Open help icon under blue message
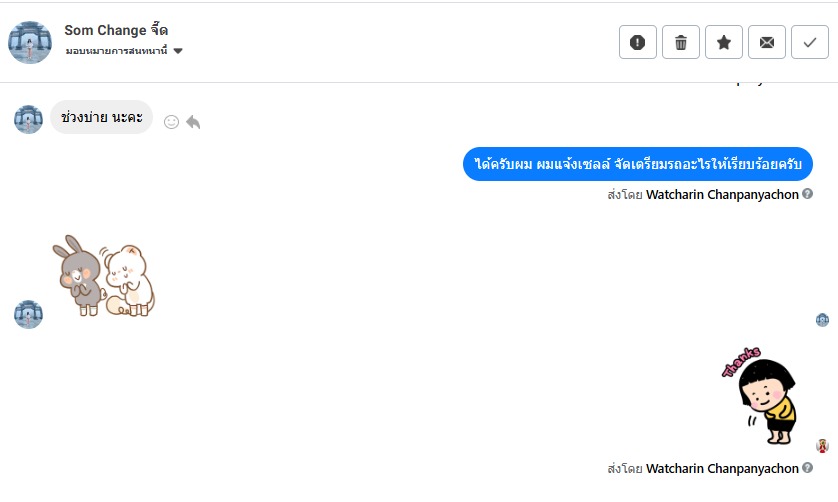The image size is (838, 502). (x=808, y=194)
